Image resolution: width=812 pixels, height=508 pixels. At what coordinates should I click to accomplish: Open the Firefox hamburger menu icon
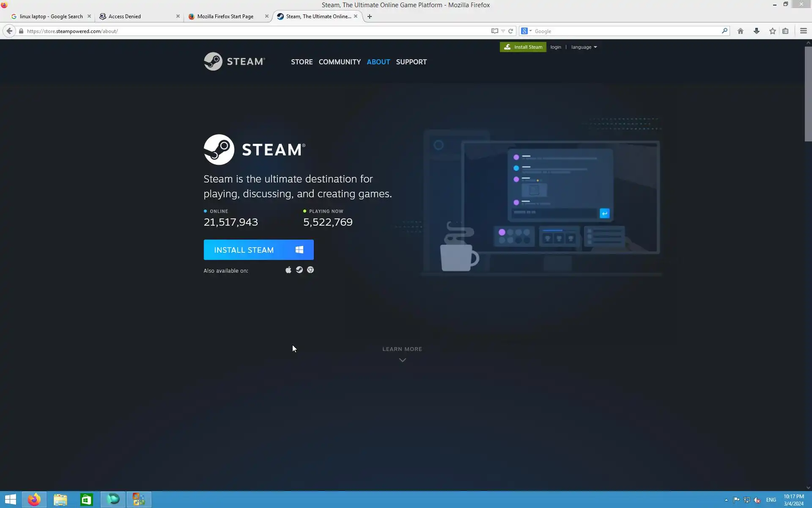tap(803, 31)
